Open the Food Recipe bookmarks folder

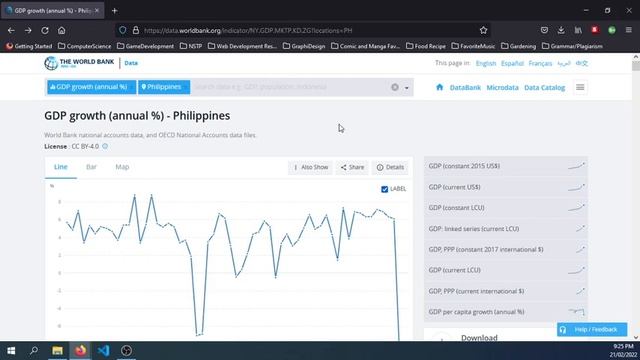(426, 46)
